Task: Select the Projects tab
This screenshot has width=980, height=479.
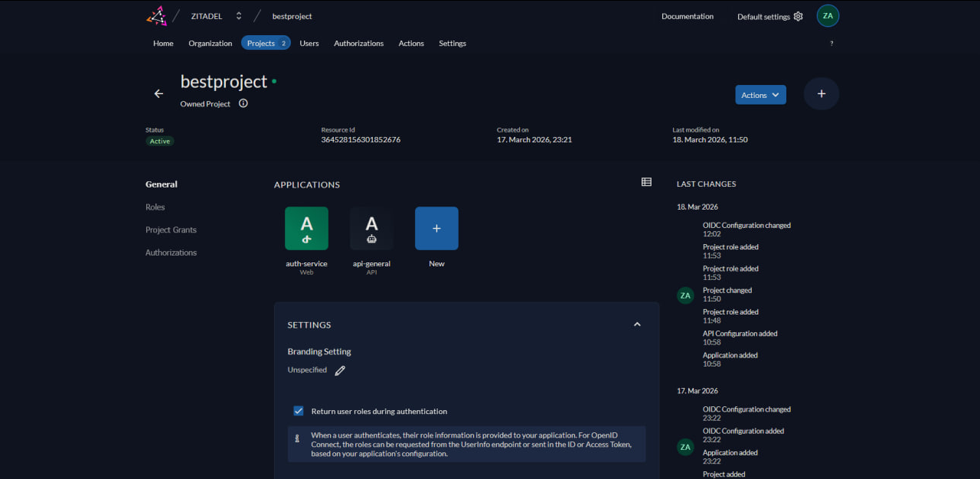Action: click(x=266, y=43)
